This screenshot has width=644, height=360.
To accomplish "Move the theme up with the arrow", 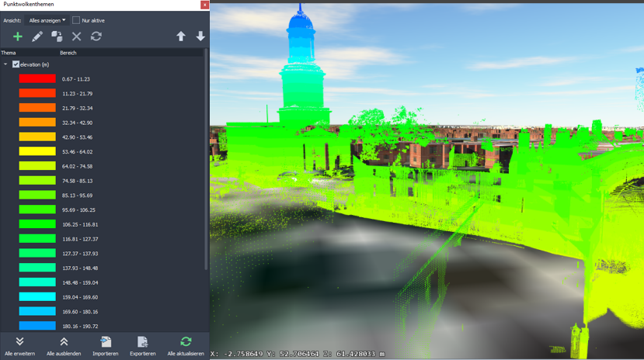I will click(x=181, y=36).
